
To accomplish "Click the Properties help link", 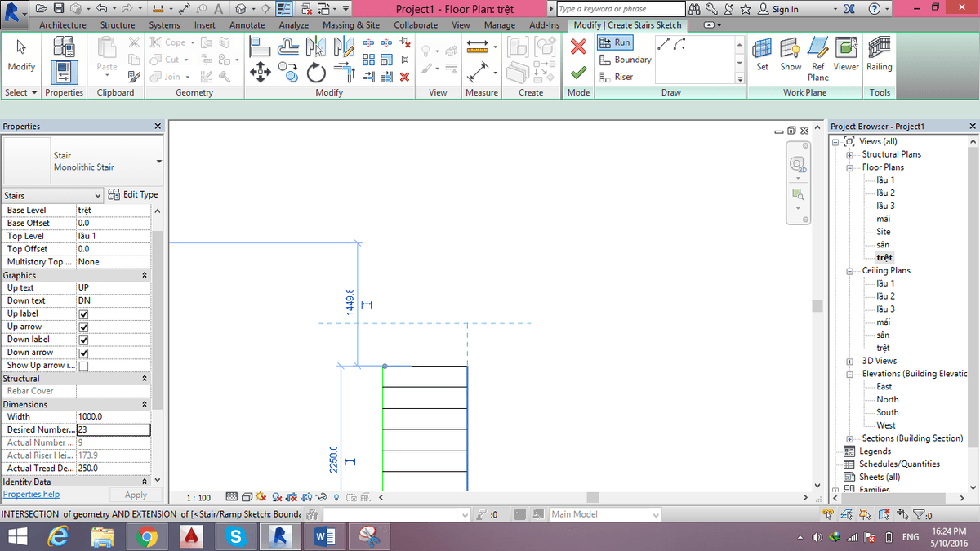I will pos(31,495).
